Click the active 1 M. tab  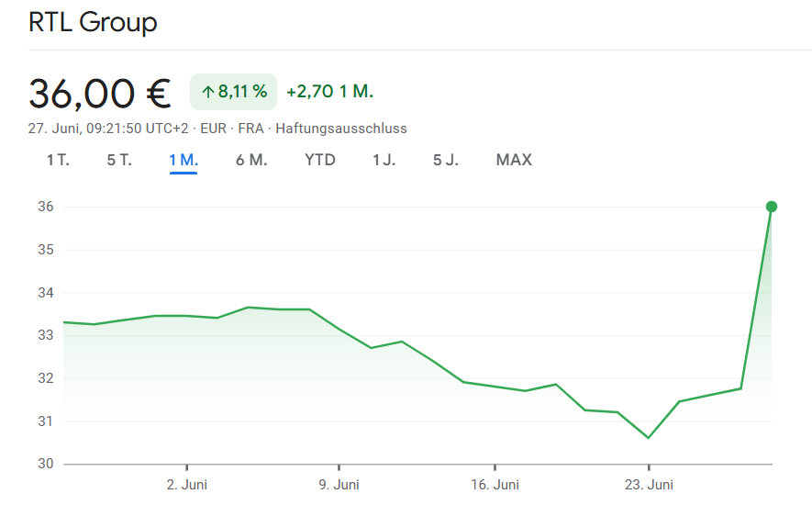click(184, 160)
